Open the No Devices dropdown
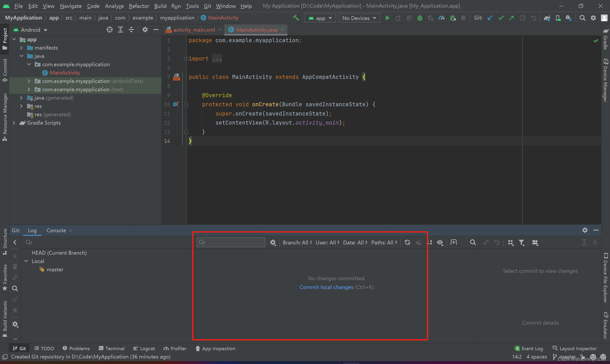Viewport: 610px width, 364px height. [x=359, y=18]
